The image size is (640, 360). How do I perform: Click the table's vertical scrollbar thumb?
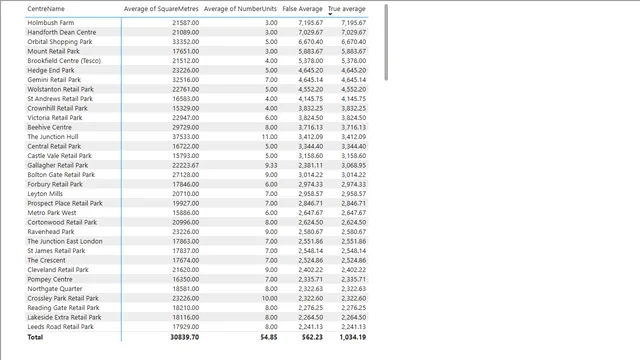386,42
